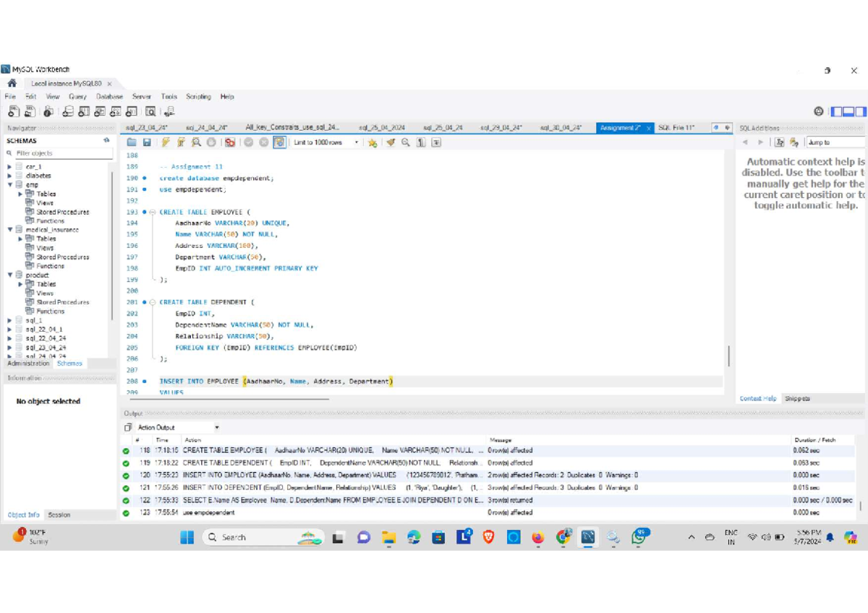
Task: Click the Execute query lightning bolt icon
Action: pos(166,142)
